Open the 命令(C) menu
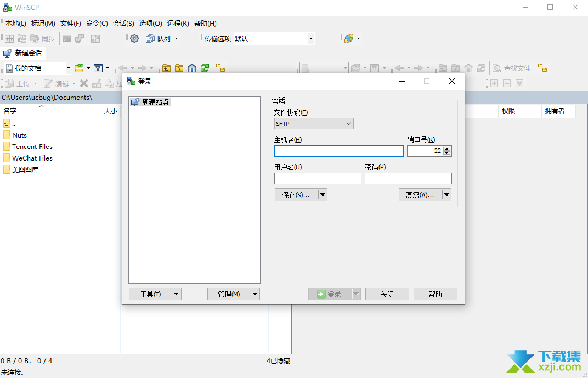The height and width of the screenshot is (378, 588). [x=97, y=23]
